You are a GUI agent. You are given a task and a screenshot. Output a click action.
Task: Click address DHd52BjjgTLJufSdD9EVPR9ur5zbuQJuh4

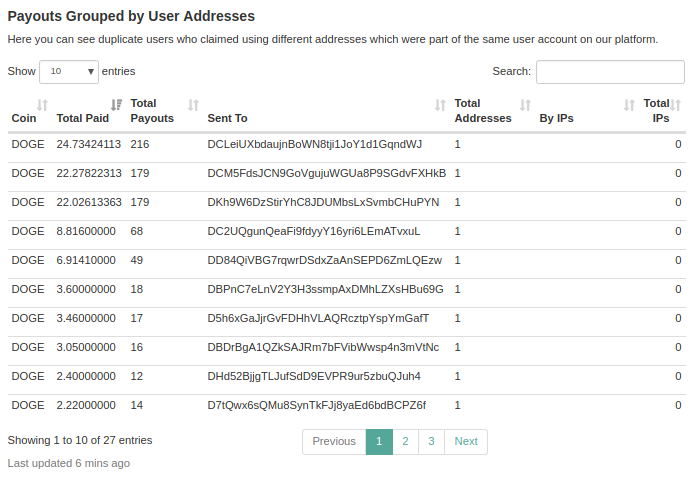(x=314, y=376)
